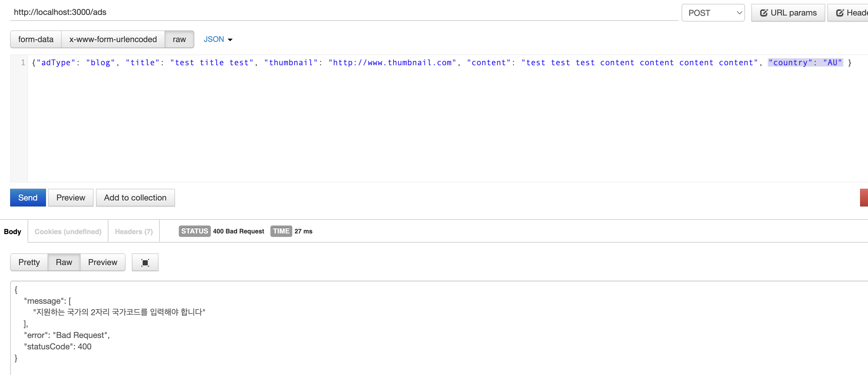The height and width of the screenshot is (375, 868).
Task: Show the response Preview view
Action: coord(102,262)
